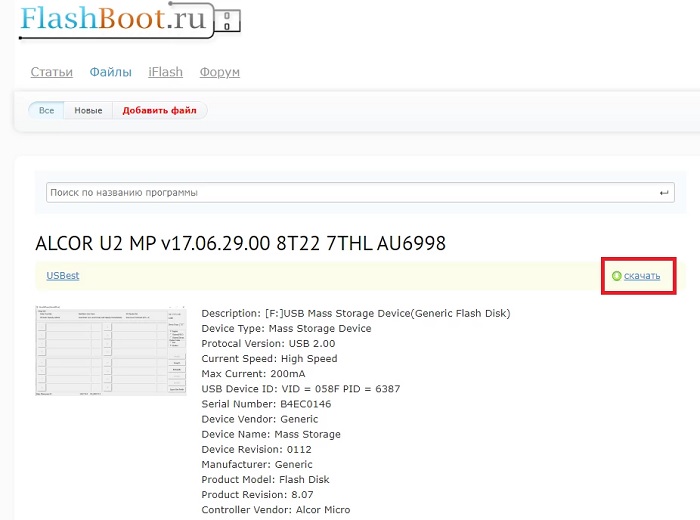The width and height of the screenshot is (700, 520).
Task: Click the Controller Vendor Alcor Micro line
Action: (275, 510)
